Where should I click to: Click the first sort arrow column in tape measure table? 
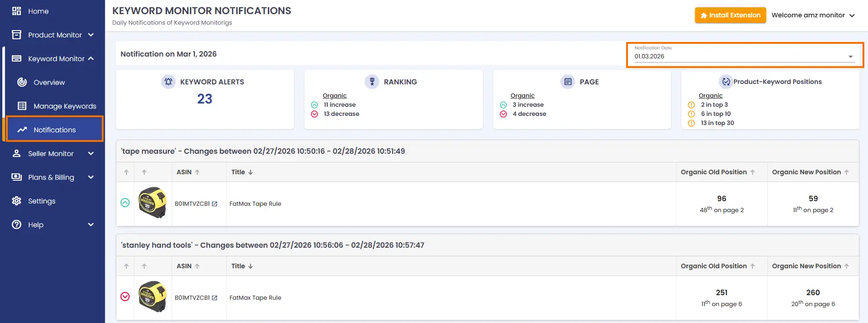click(x=126, y=172)
